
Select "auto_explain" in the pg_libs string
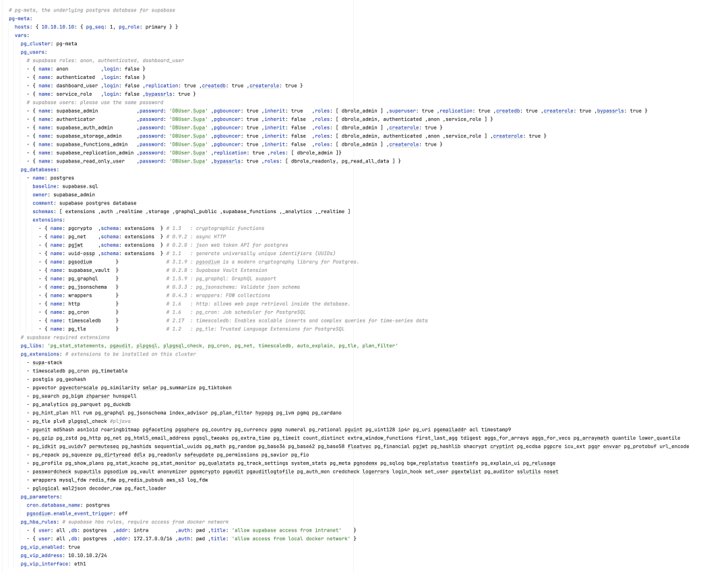315,346
